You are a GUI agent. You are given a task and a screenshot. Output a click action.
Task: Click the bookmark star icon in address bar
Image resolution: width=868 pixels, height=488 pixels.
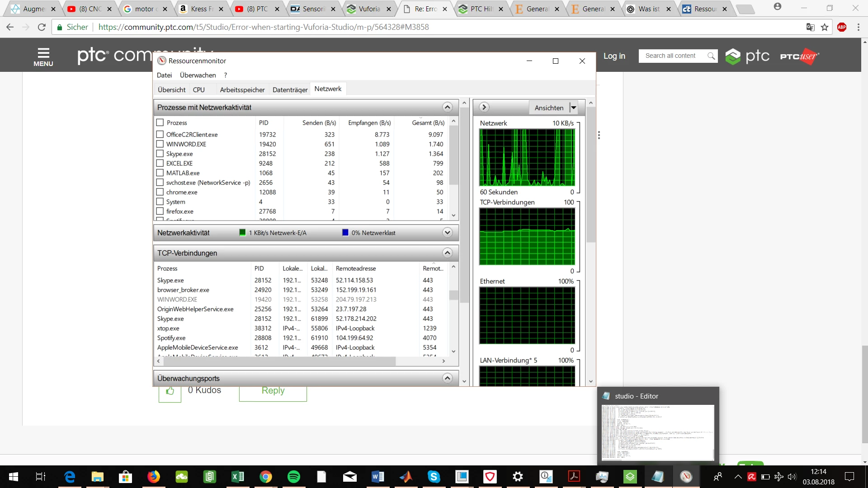point(825,27)
